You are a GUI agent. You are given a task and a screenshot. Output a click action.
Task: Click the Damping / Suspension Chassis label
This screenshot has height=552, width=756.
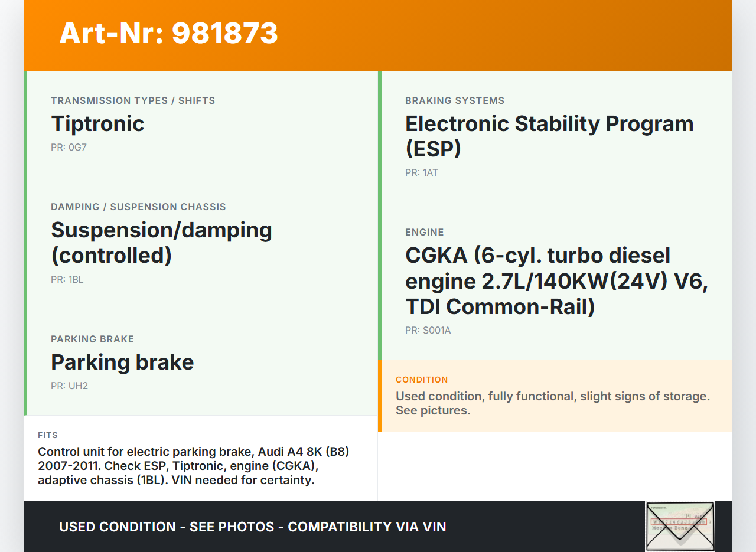coord(138,207)
